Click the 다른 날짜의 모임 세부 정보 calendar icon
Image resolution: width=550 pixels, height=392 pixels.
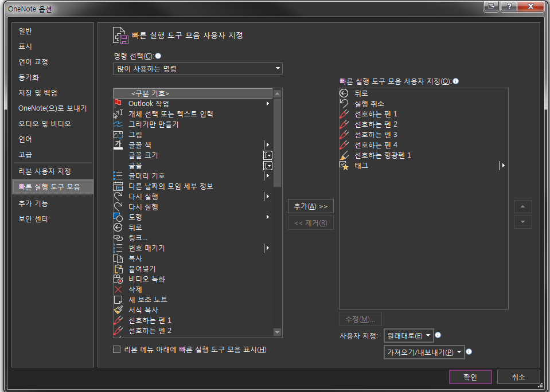[x=118, y=186]
